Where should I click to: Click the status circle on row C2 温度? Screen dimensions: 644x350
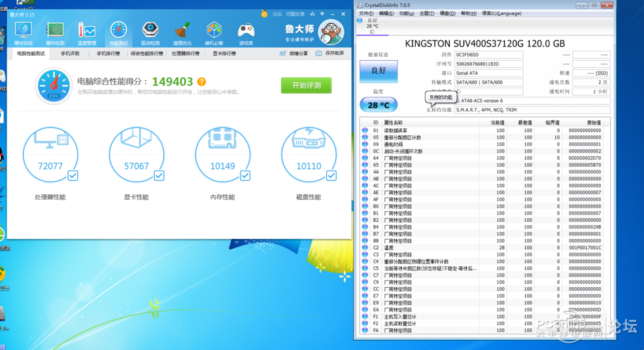tap(365, 248)
